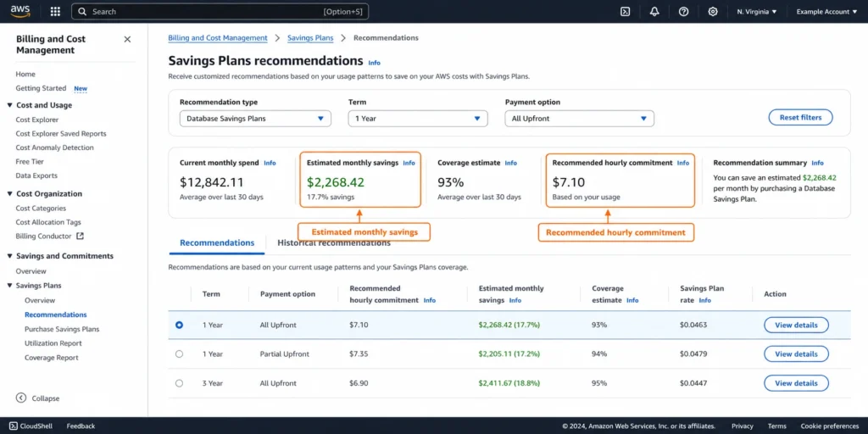The image size is (868, 434).
Task: Click the Billing Conductor external link icon
Action: pyautogui.click(x=80, y=236)
